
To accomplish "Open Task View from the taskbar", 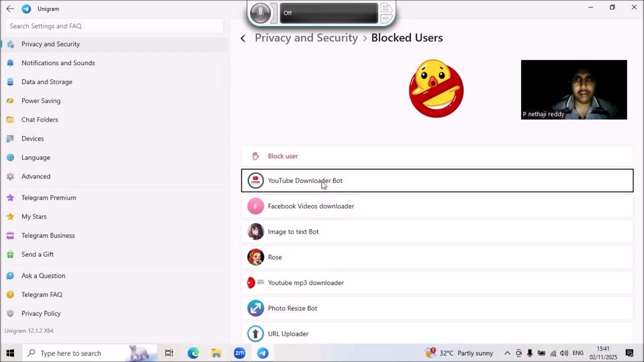I will click(169, 353).
